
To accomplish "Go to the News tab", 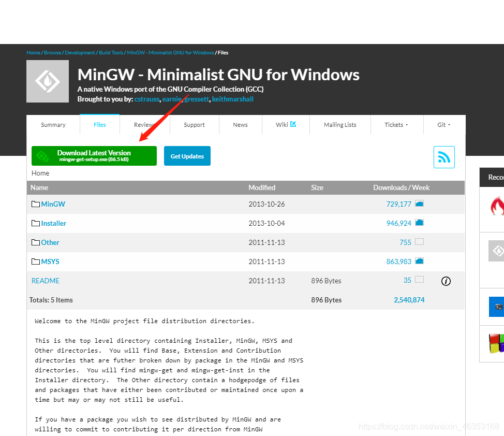I will (240, 125).
